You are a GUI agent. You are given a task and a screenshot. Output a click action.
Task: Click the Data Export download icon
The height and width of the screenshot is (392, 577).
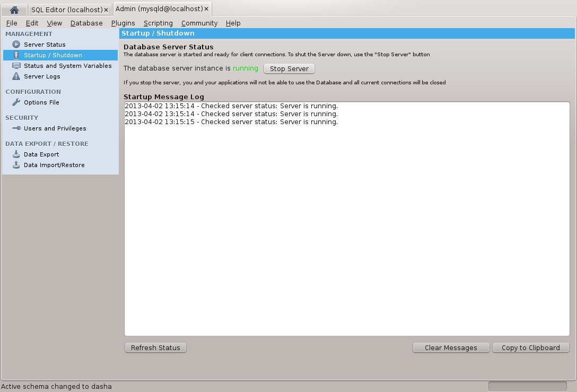click(16, 154)
